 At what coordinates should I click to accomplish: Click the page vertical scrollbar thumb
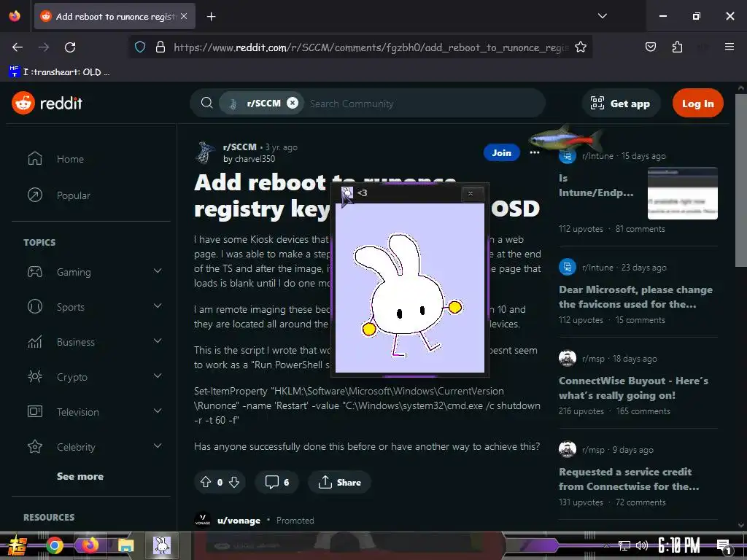tap(741, 180)
